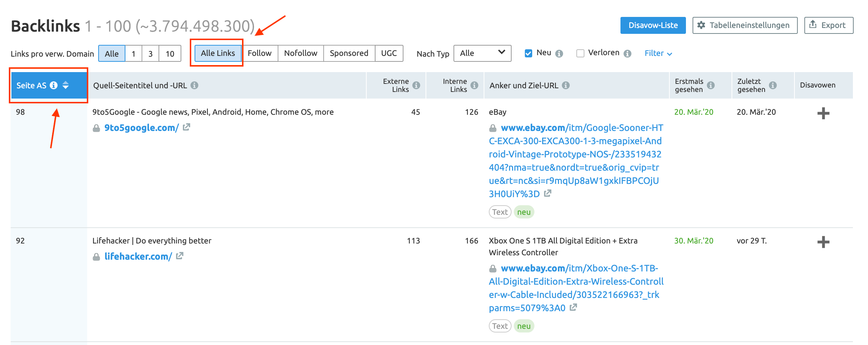Open 9to5google.com in new tab icon
The image size is (868, 345).
tap(186, 127)
